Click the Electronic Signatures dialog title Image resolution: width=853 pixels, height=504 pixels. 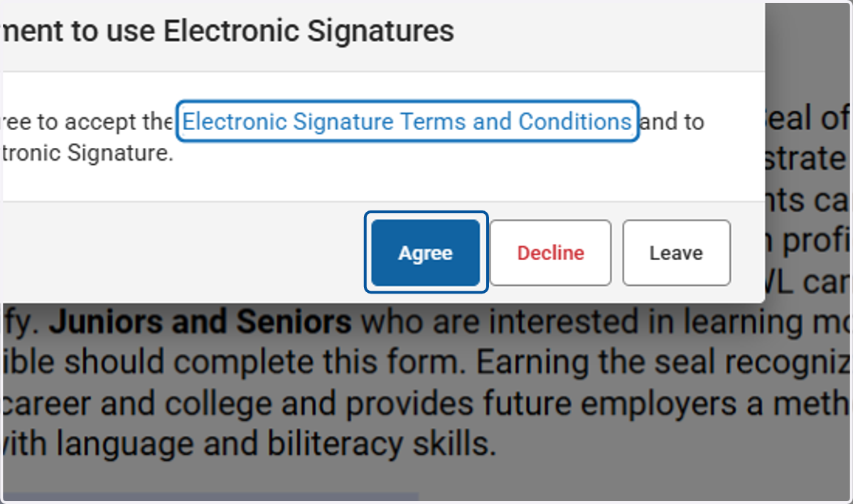pyautogui.click(x=227, y=31)
